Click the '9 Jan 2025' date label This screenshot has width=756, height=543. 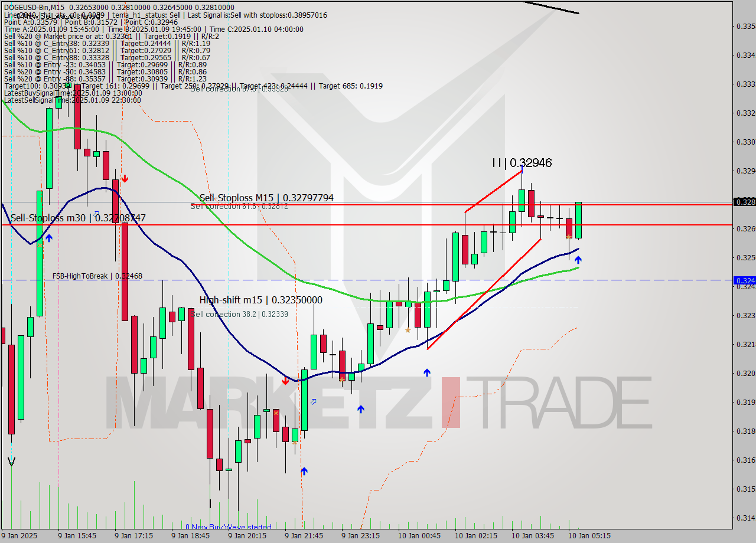(x=19, y=536)
